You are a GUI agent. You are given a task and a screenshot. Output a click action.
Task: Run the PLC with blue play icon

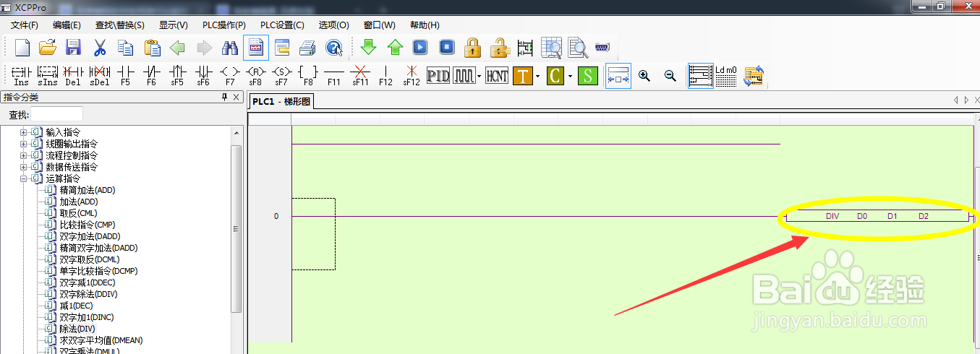click(421, 48)
